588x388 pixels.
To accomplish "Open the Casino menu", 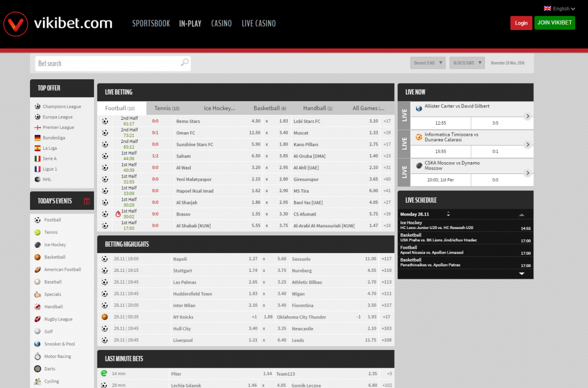I will point(221,24).
